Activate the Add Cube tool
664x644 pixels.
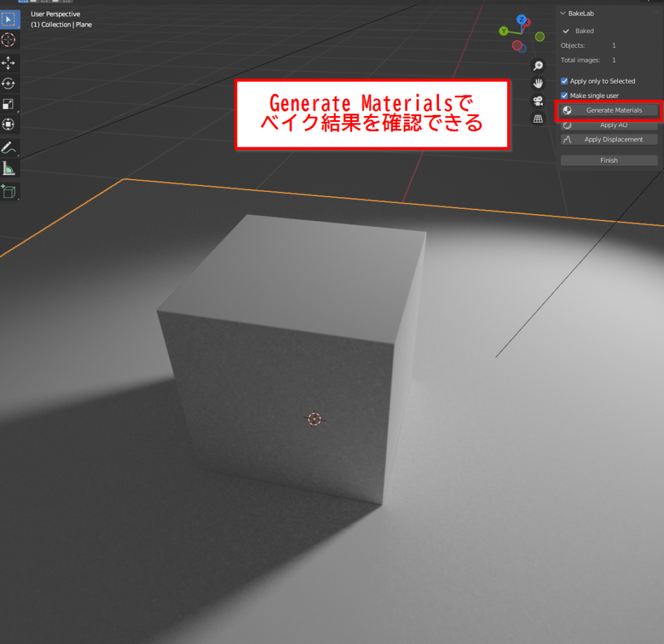point(9,191)
